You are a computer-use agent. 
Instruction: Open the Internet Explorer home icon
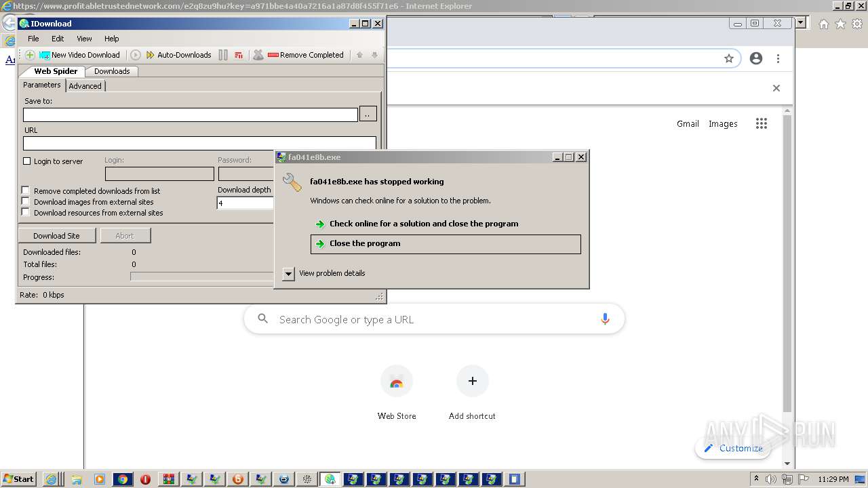(823, 24)
